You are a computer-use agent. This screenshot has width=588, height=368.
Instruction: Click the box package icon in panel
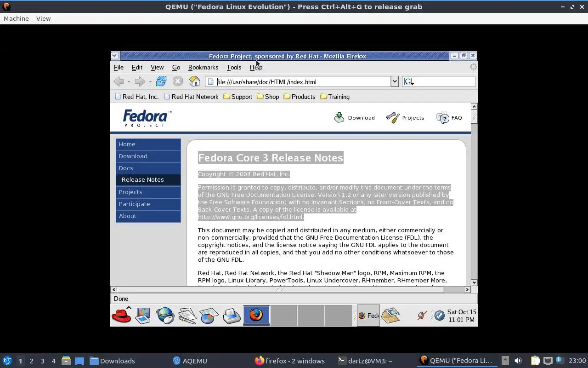point(391,316)
